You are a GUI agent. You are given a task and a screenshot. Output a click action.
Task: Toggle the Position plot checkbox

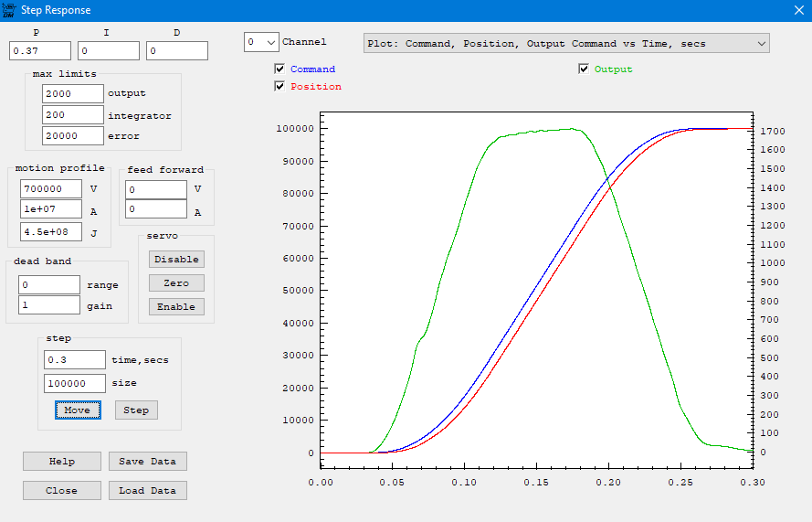[x=279, y=87]
